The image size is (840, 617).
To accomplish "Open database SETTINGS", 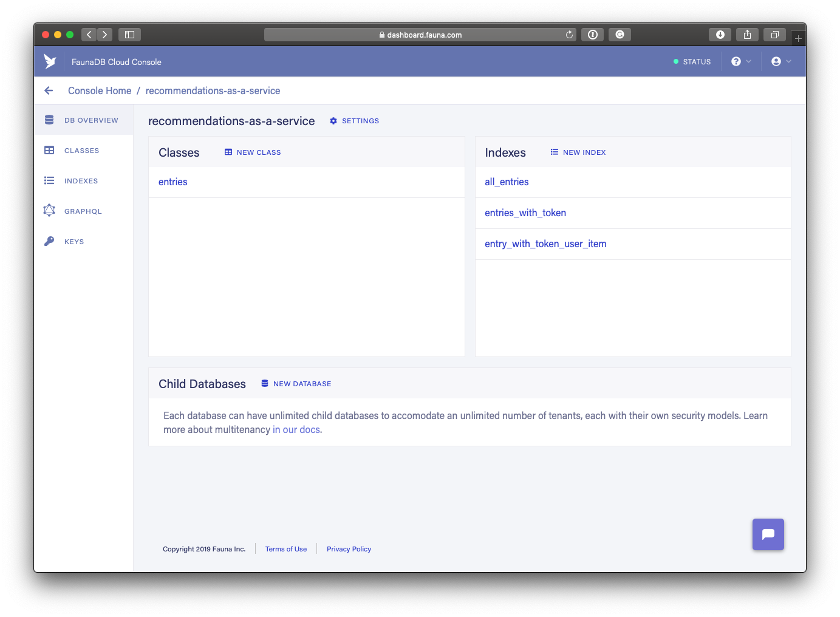I will pos(354,121).
